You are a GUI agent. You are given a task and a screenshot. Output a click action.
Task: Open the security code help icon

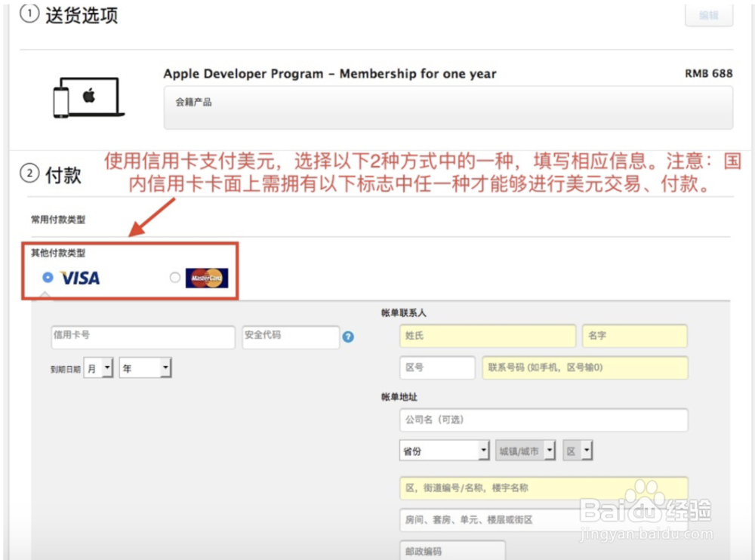click(348, 337)
